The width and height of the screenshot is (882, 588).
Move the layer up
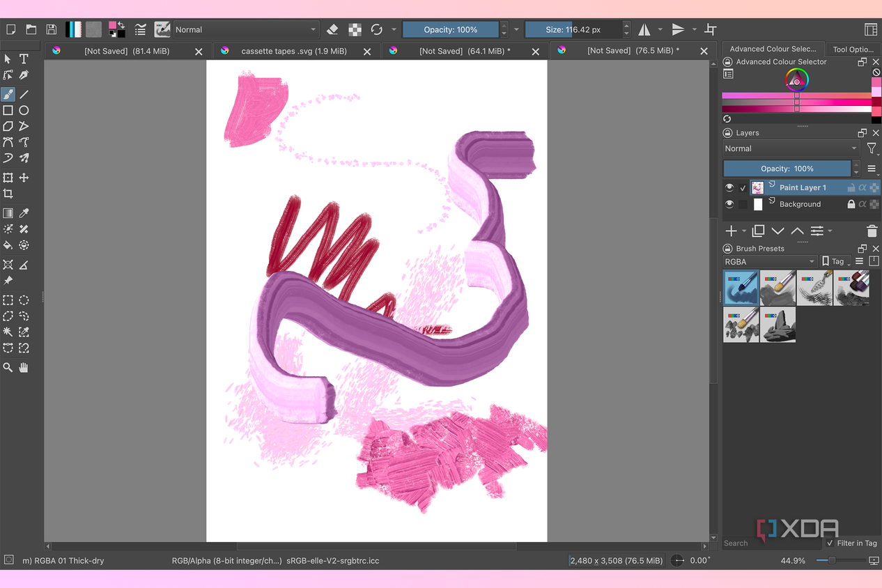click(798, 231)
